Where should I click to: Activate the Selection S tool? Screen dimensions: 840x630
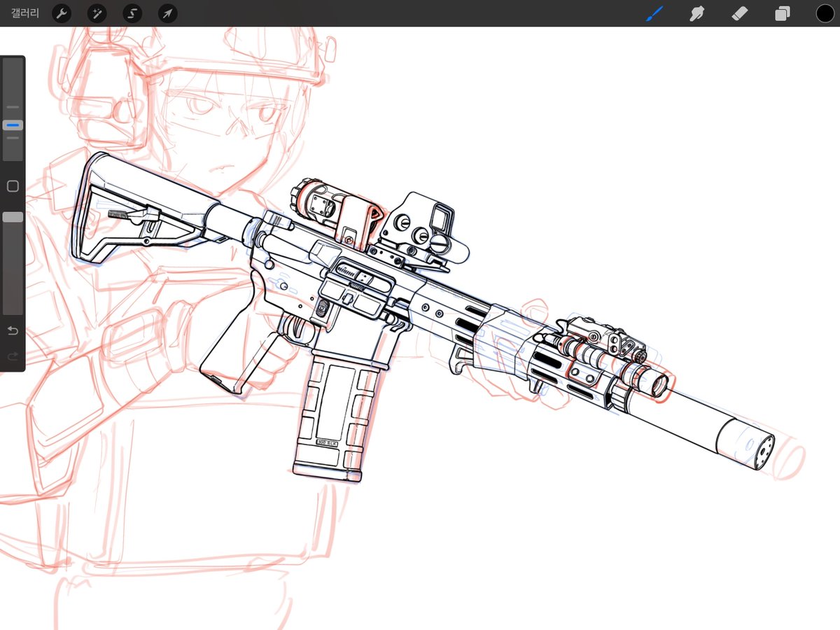[132, 13]
